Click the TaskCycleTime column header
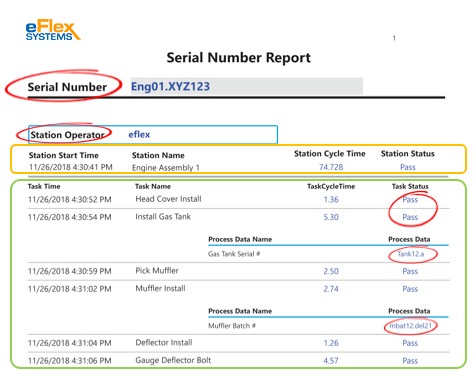The image size is (476, 376). click(331, 186)
